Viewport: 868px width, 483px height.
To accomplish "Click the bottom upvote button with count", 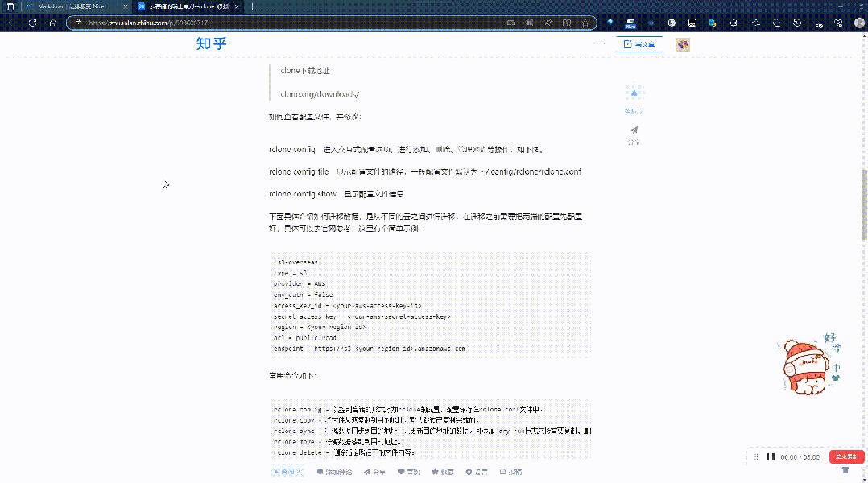I will click(x=288, y=472).
